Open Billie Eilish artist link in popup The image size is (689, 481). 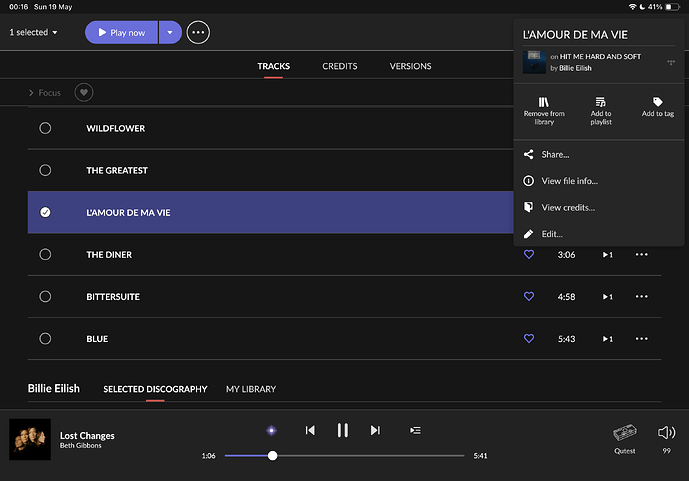575,68
